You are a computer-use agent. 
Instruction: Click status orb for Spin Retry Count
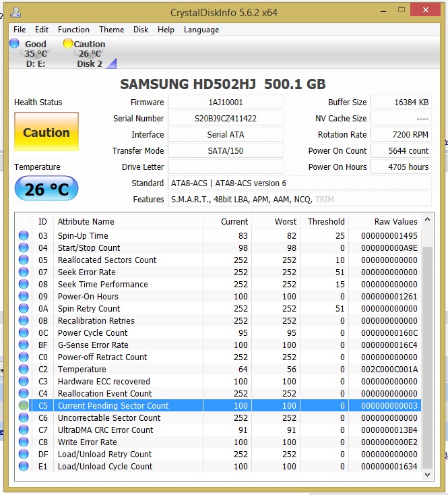click(24, 308)
